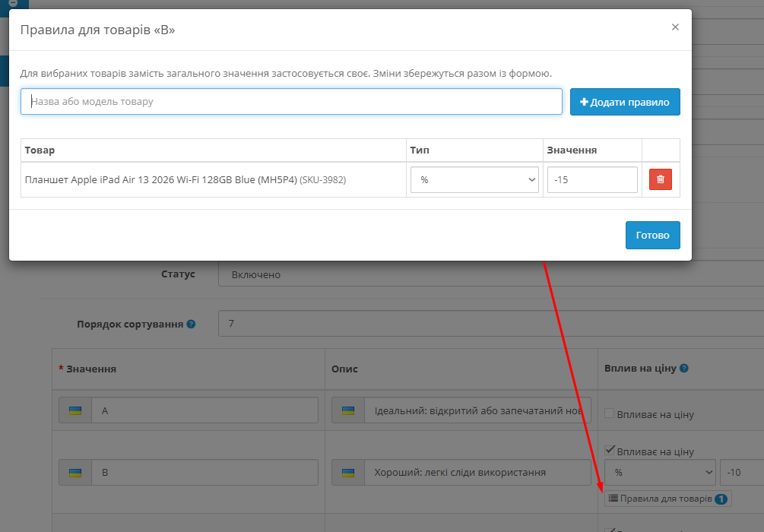Delete the iPad Air rule with trash icon
764x532 pixels.
point(660,179)
